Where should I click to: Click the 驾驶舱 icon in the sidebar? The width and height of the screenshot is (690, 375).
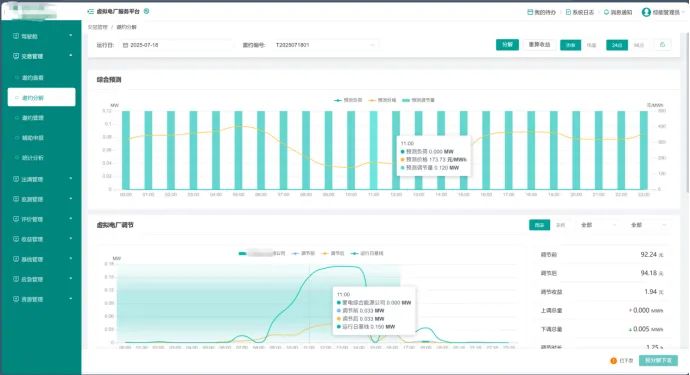[x=16, y=36]
